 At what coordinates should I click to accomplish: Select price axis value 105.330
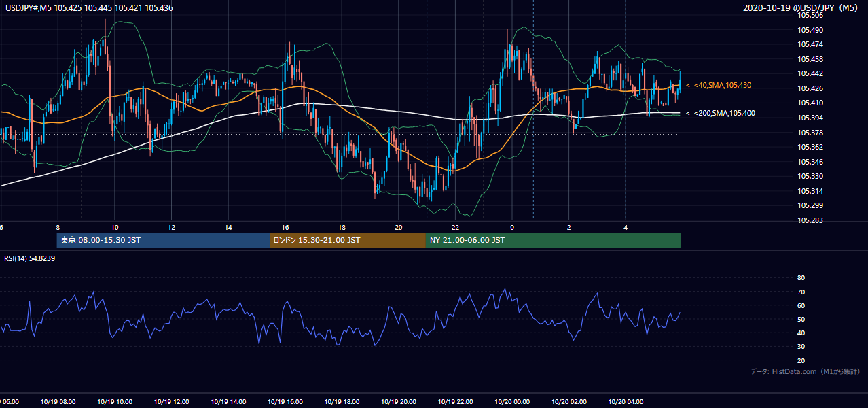pos(810,176)
